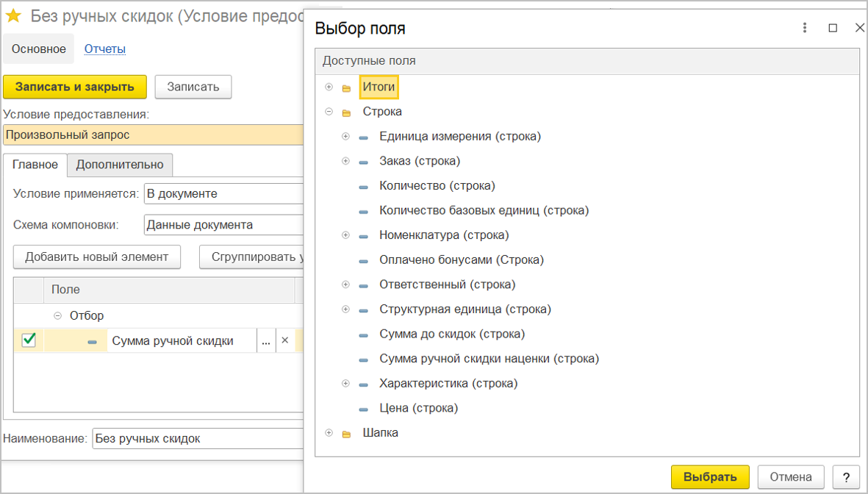Click the three-dot menu in dialog header
The width and height of the screenshot is (868, 494).
[805, 28]
